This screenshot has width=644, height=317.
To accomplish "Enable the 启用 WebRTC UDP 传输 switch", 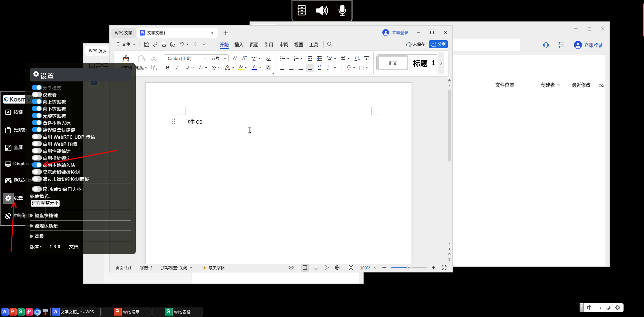I will click(37, 137).
